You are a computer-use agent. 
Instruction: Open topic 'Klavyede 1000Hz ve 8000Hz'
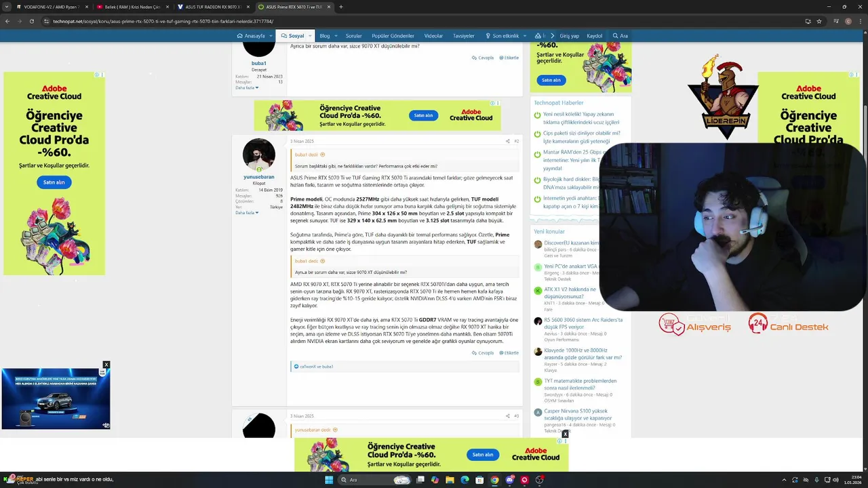(583, 354)
